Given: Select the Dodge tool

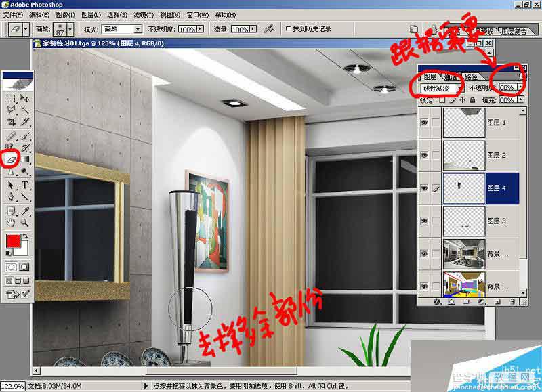Looking at the screenshot, I should coord(24,171).
